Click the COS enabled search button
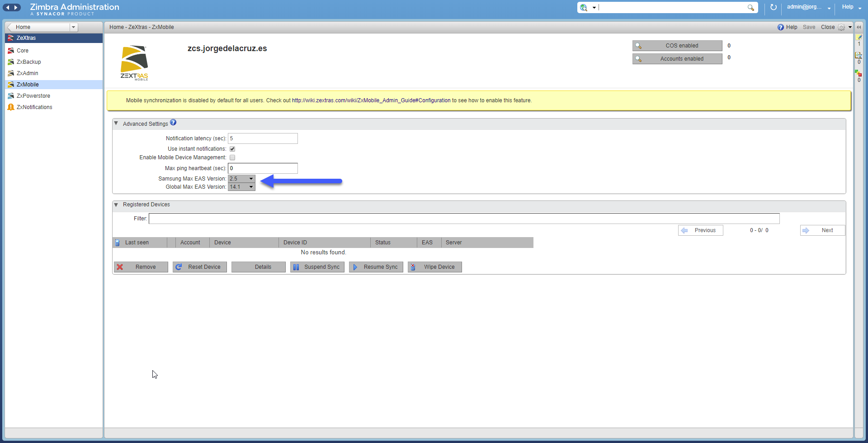 click(677, 46)
